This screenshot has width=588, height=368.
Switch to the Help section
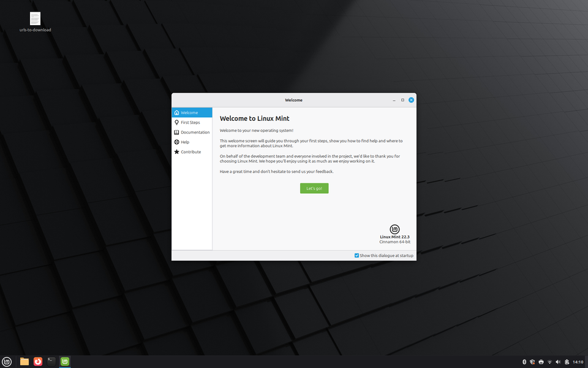[192, 142]
